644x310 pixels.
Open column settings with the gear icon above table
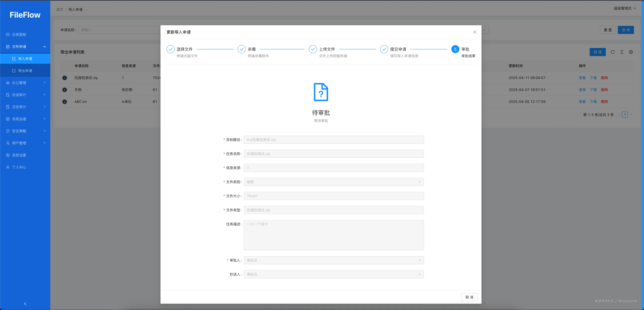click(x=631, y=52)
